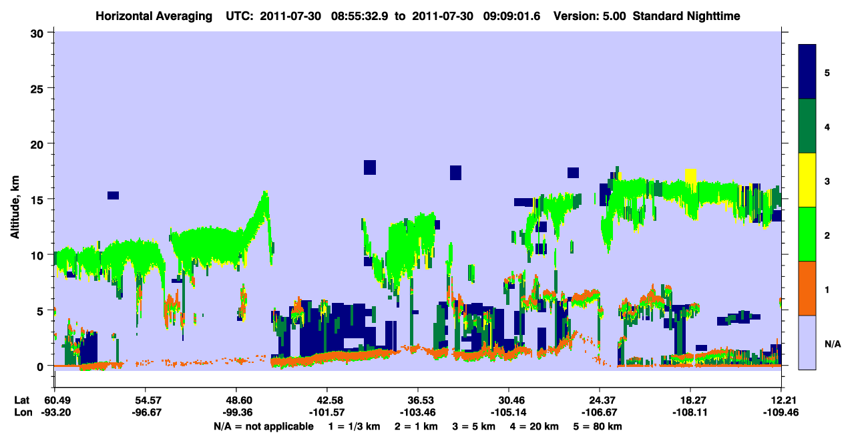Click the start time '08:55:32.9' in title
Screen dimensions: 868x445
[359, 15]
